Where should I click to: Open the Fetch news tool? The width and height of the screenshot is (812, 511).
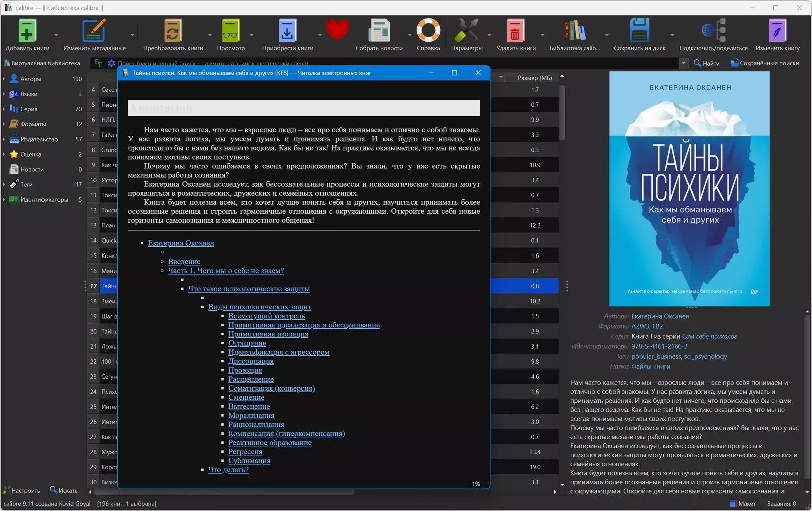coord(379,31)
